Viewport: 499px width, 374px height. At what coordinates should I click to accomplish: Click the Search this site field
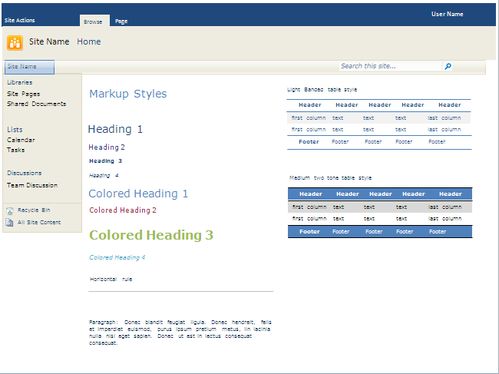click(390, 66)
